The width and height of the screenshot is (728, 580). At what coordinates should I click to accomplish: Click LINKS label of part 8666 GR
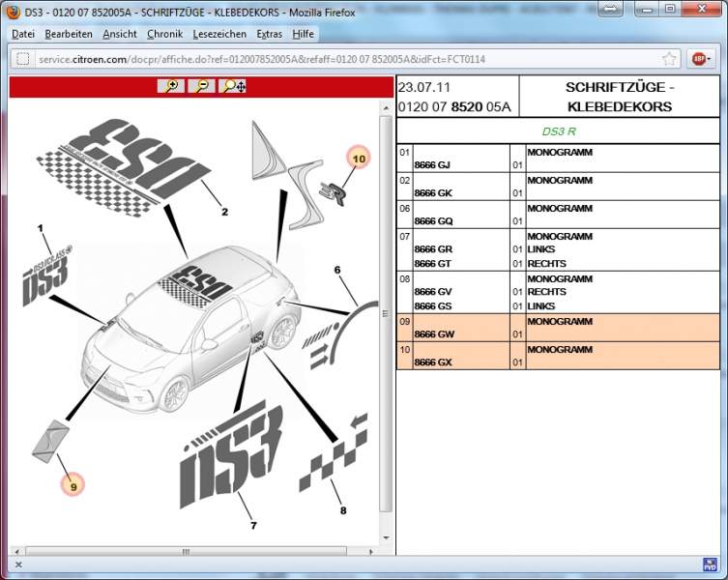click(x=540, y=248)
